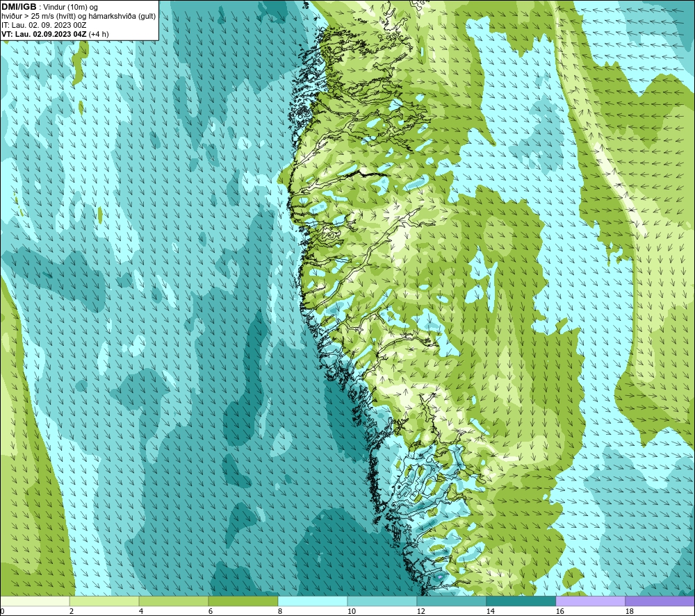The width and height of the screenshot is (695, 616).
Task: Click the 4–6 m/s green legend swatch
Action: [x=174, y=601]
